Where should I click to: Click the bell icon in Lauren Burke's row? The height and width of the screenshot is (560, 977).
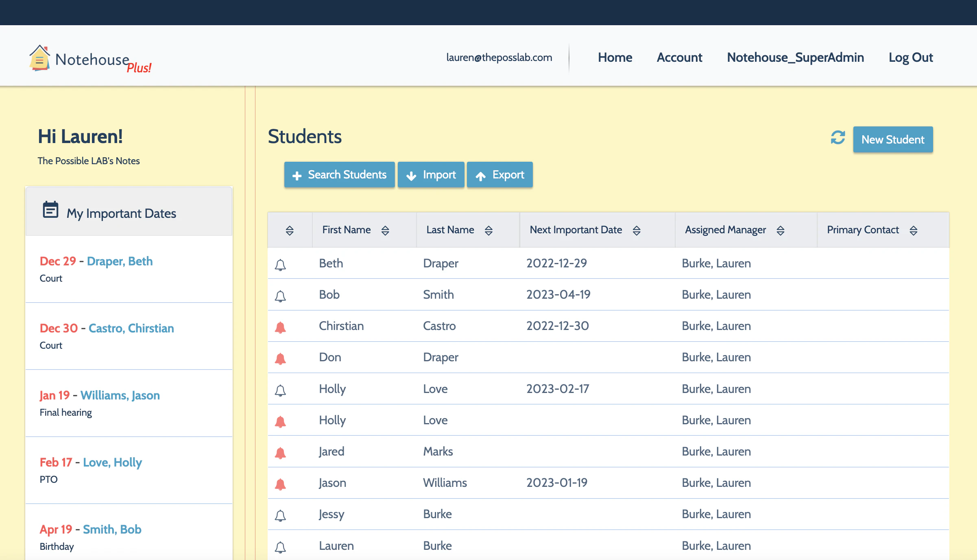[x=280, y=547]
